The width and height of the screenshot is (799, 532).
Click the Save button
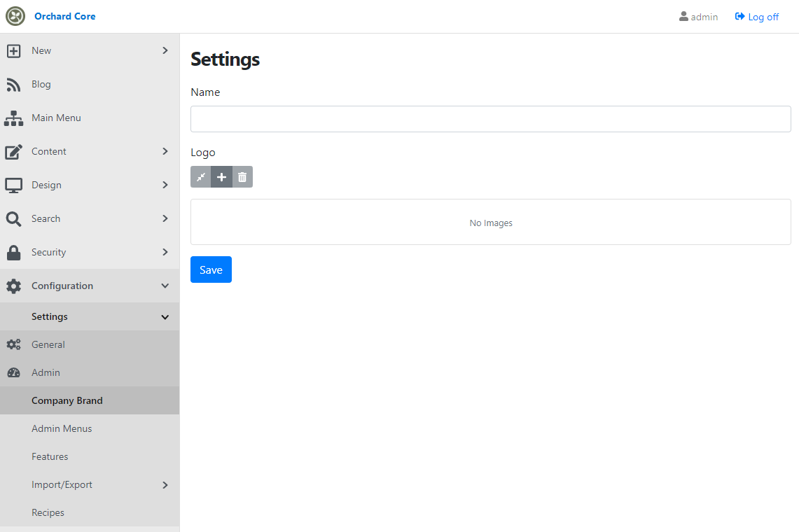[x=211, y=269]
